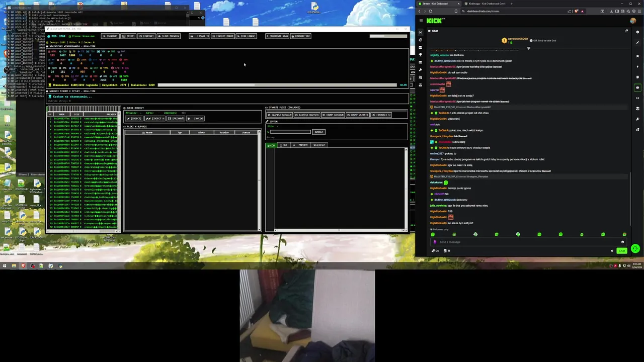
Task: Pop out the Chat panel
Action: [x=626, y=31]
